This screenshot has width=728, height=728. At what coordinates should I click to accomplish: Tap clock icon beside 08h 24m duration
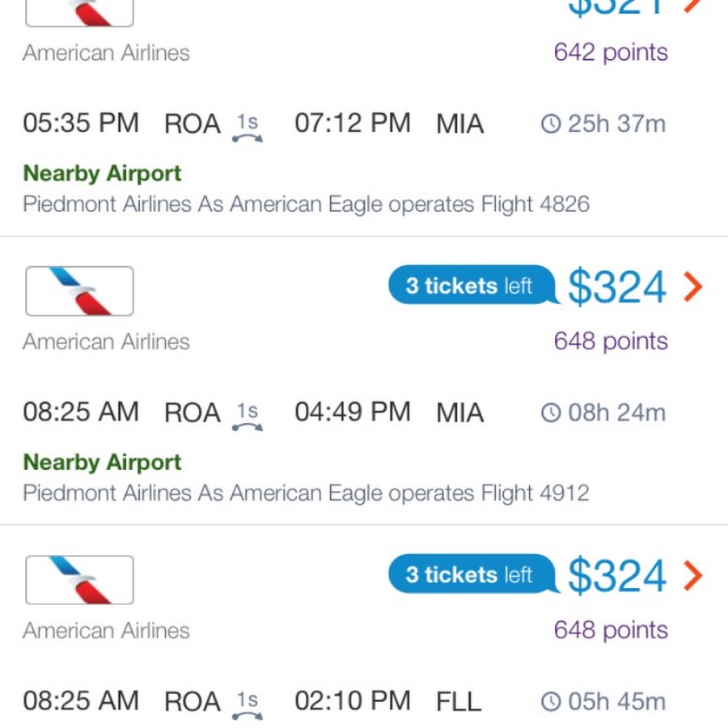tap(551, 413)
